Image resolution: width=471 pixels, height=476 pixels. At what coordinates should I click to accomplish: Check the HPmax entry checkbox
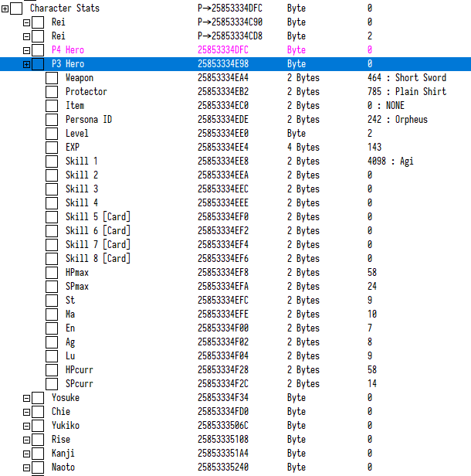(x=52, y=273)
